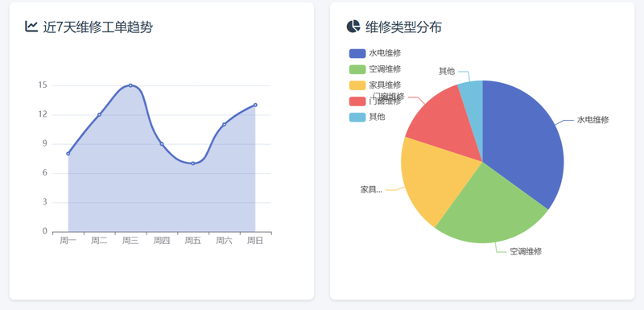This screenshot has width=644, height=310.
Task: Click the light blue 其他 legend swatch
Action: pos(357,117)
